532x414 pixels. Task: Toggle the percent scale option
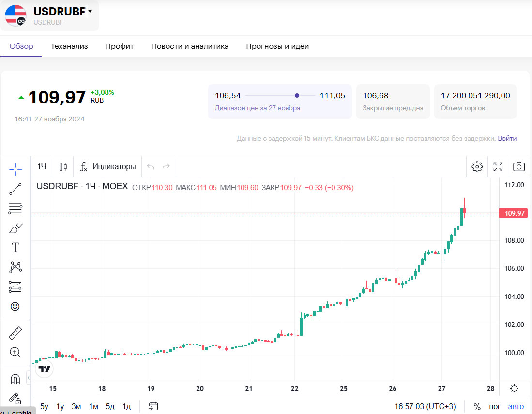tap(477, 406)
